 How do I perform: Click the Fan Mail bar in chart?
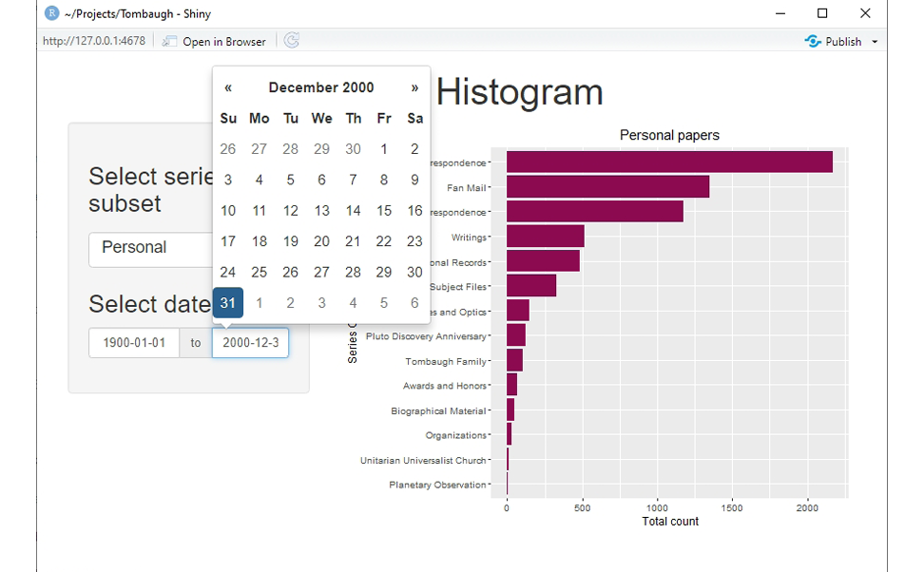607,187
